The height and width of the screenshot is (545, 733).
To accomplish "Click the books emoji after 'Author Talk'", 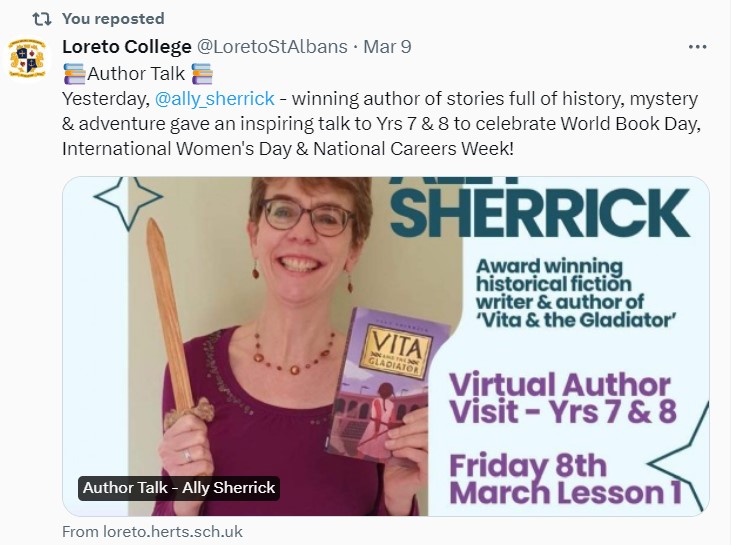I will tap(201, 73).
